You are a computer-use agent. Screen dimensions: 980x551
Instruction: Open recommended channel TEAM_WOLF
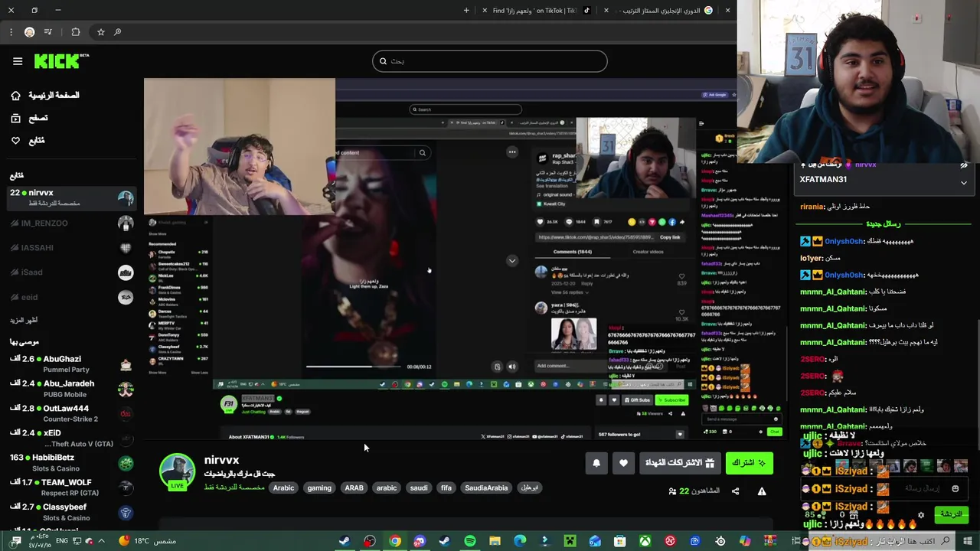pos(70,487)
